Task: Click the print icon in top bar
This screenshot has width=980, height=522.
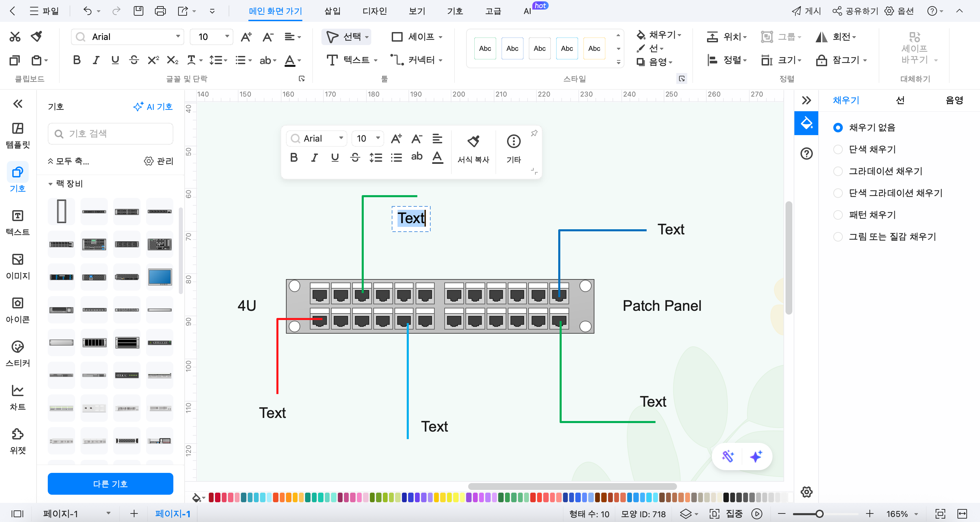Action: (160, 11)
